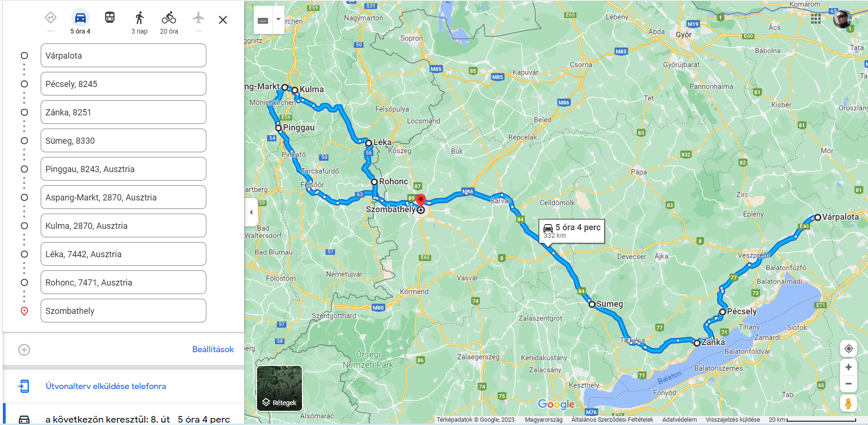The image size is (868, 425).
Task: Select the driving travel mode icon
Action: (x=80, y=18)
